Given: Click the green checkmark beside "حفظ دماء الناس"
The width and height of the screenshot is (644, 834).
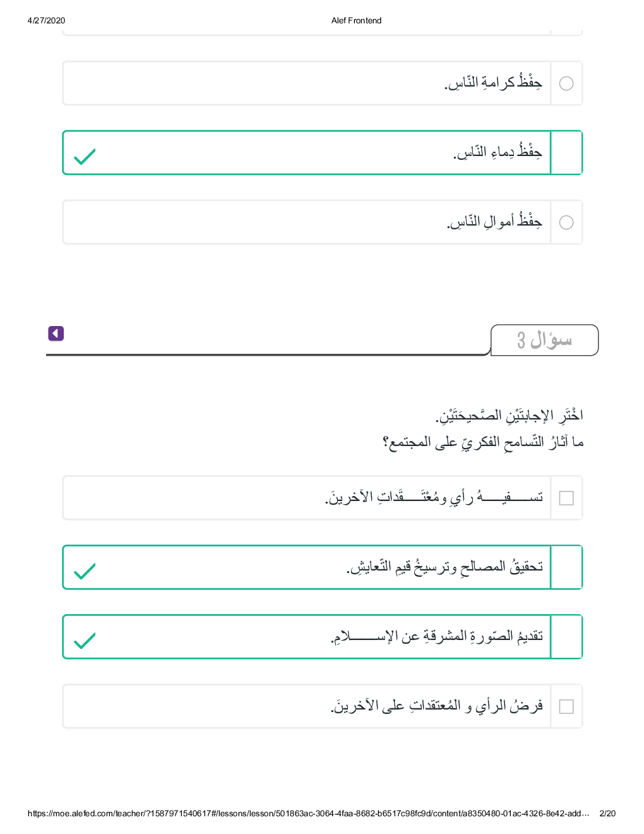Looking at the screenshot, I should click(x=85, y=156).
